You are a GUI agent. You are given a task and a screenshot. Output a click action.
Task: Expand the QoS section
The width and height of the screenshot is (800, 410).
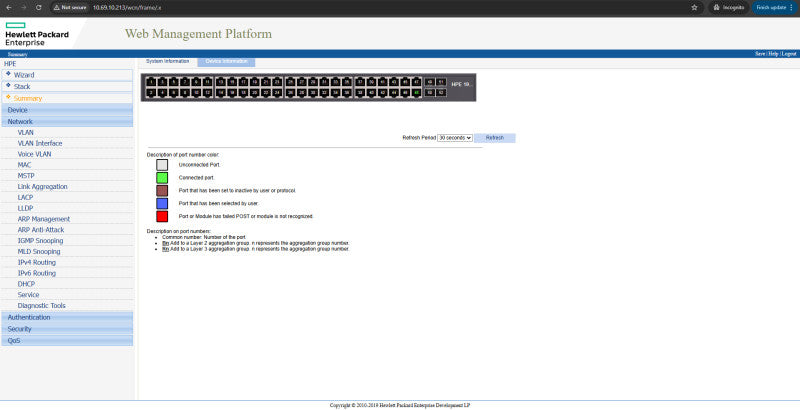(67, 341)
